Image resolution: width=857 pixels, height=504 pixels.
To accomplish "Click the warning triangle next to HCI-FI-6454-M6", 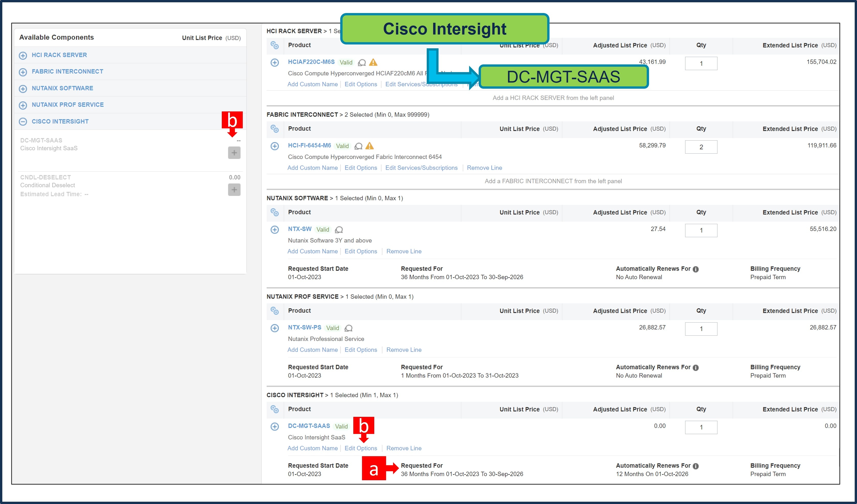I will pos(369,146).
